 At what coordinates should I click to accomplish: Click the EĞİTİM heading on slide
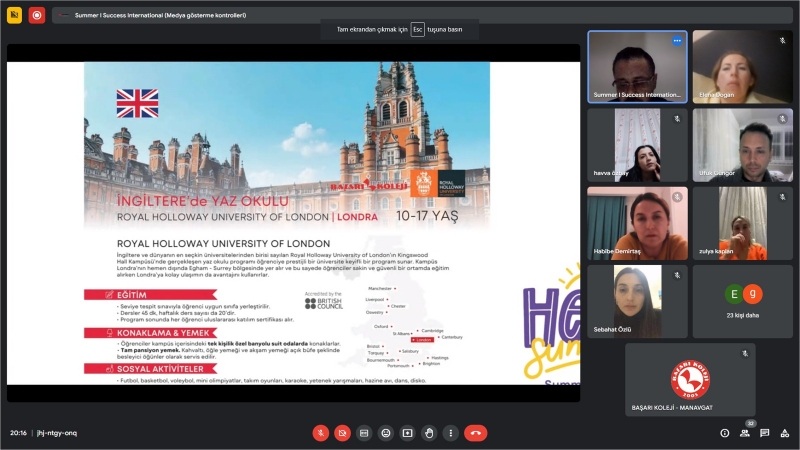point(132,295)
